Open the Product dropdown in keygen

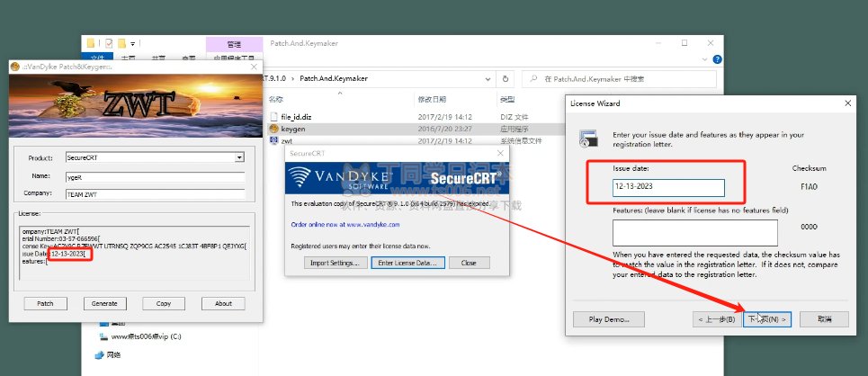(239, 157)
